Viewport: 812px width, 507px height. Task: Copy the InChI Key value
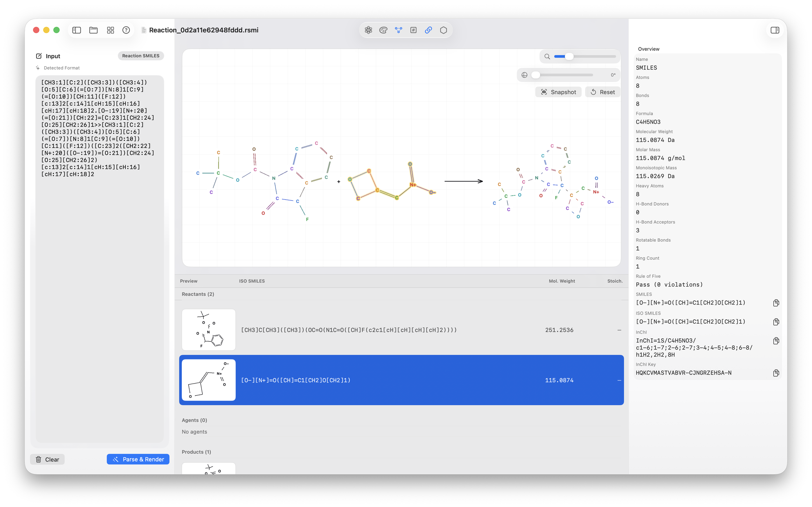pos(776,373)
